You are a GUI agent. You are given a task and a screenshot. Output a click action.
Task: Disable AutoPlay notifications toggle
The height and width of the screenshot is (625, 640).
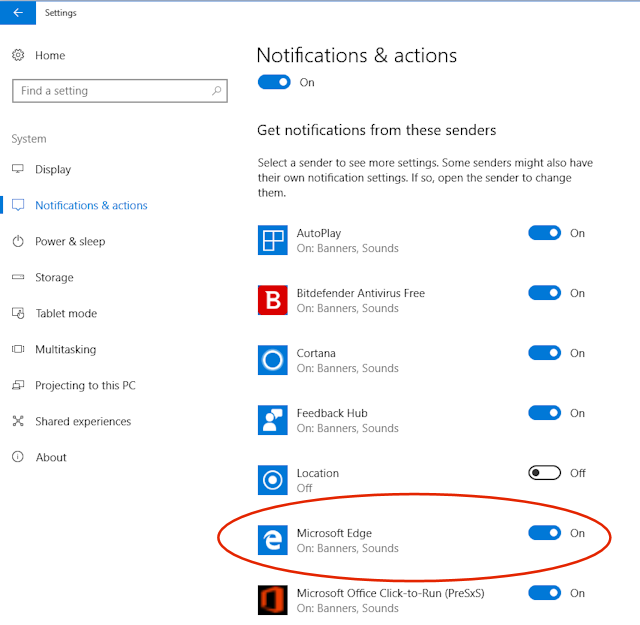coord(544,233)
